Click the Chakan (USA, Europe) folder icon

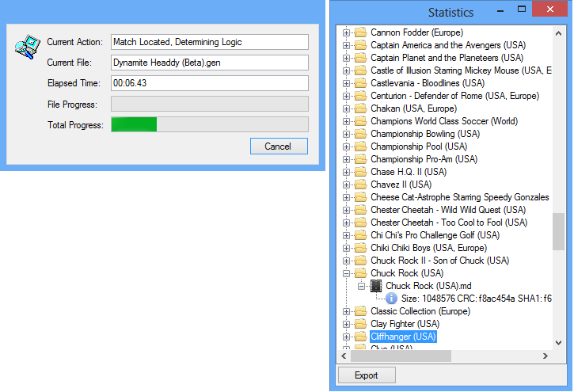(x=360, y=108)
